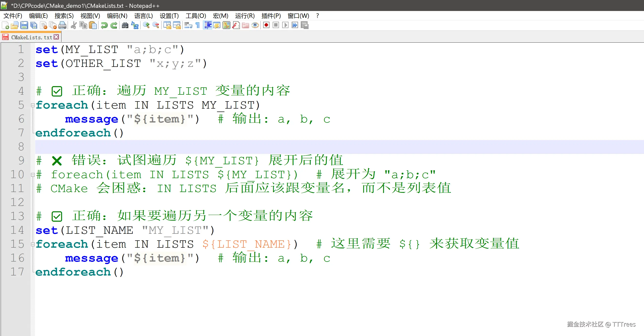Click the Find binoculars icon

tap(125, 25)
